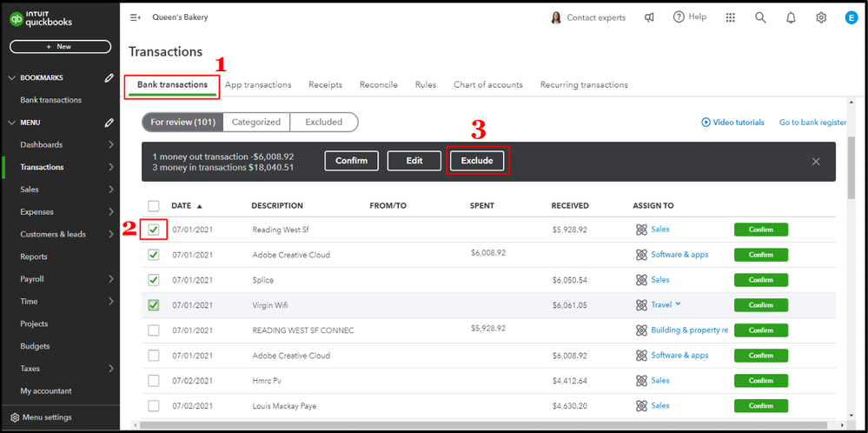Confirm the Splice transaction

click(761, 280)
